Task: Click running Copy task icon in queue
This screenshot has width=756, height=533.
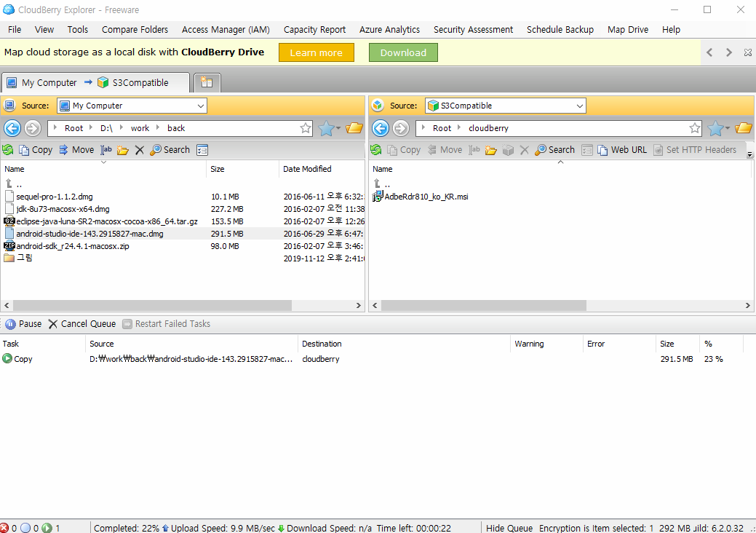Action: (x=7, y=358)
